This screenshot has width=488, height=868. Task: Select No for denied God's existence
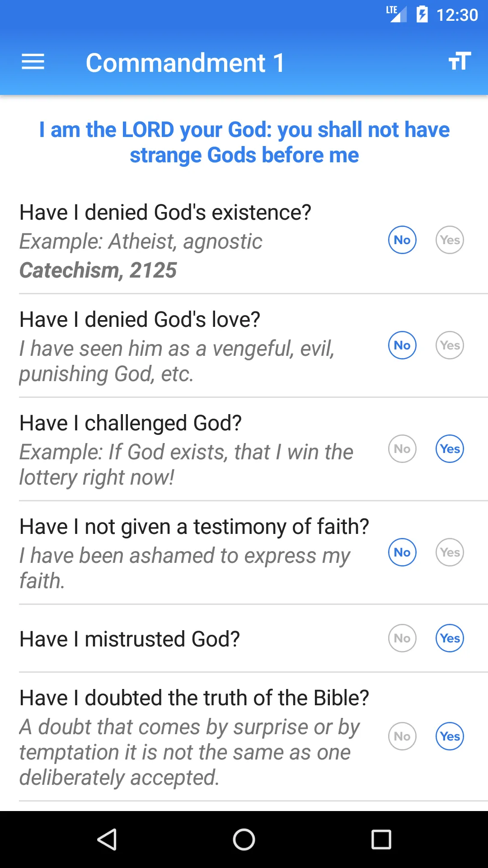402,240
